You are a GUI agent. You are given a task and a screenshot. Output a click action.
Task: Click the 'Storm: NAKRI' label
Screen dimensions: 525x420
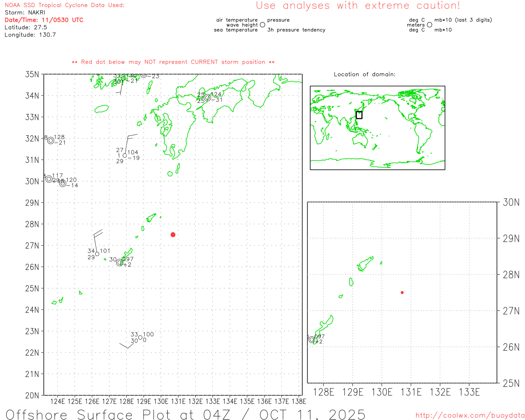(25, 12)
